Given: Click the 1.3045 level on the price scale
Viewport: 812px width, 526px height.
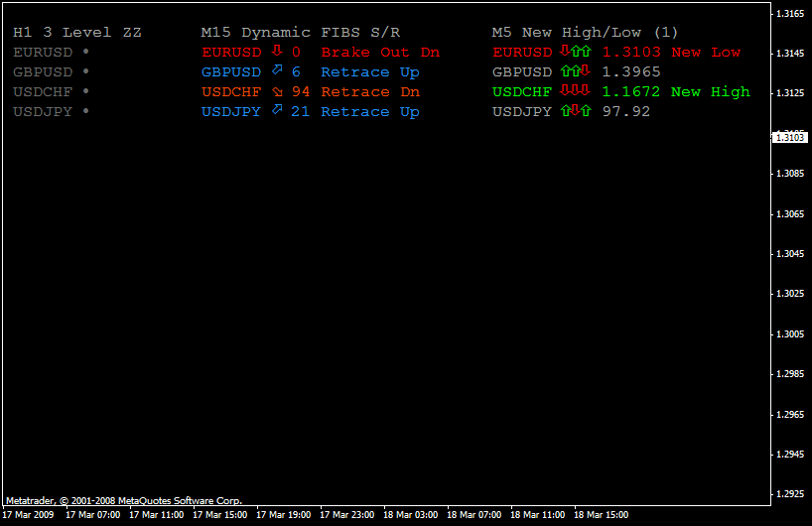Looking at the screenshot, I should pyautogui.click(x=790, y=254).
